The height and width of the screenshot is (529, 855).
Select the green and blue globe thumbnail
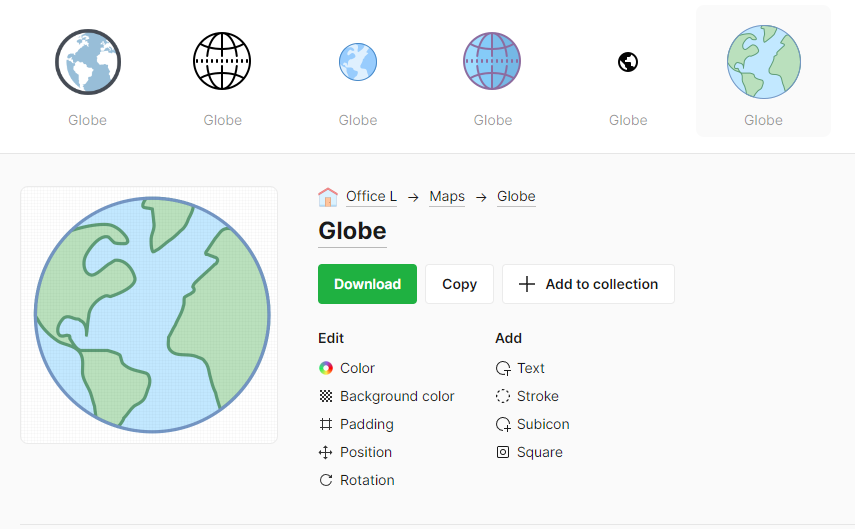763,62
